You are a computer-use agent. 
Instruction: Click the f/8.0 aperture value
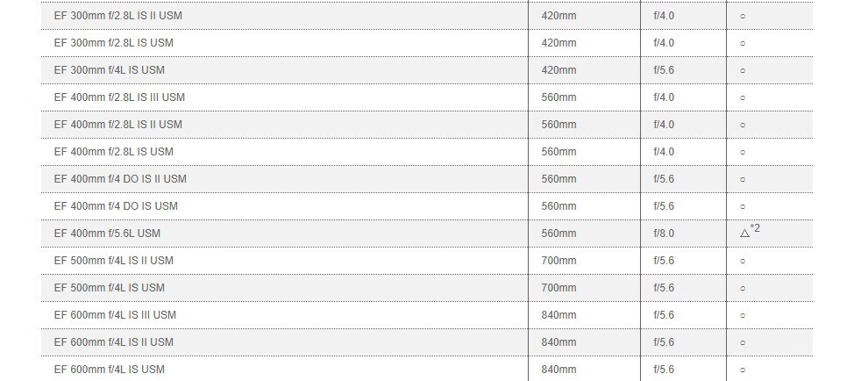(664, 234)
